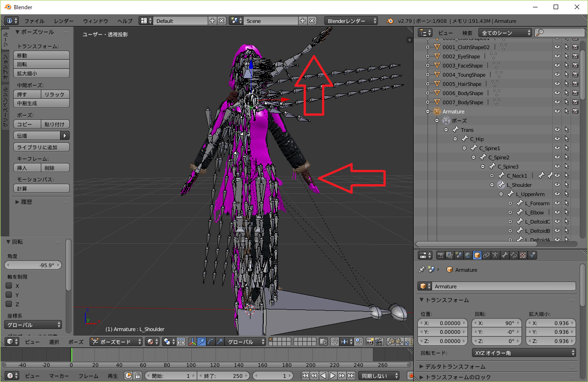Open the Bone properties tab
The image size is (588, 382).
(x=505, y=255)
